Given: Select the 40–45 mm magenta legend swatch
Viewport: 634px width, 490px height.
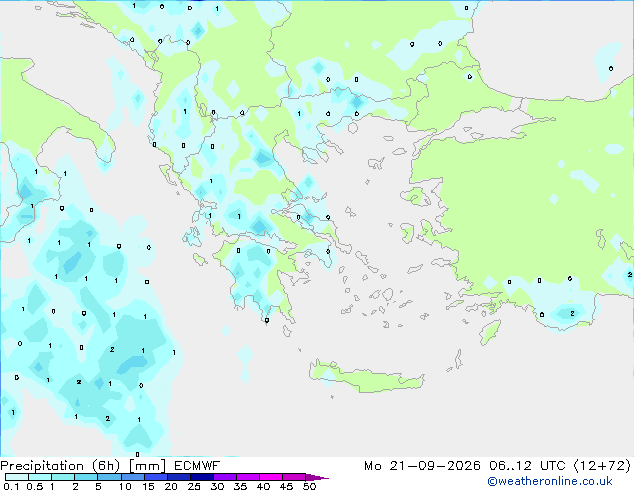Looking at the screenshot, I should click(x=271, y=477).
